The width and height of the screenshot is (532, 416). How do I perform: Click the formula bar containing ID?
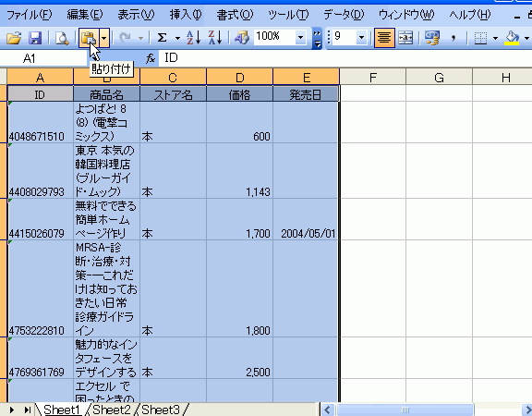345,58
